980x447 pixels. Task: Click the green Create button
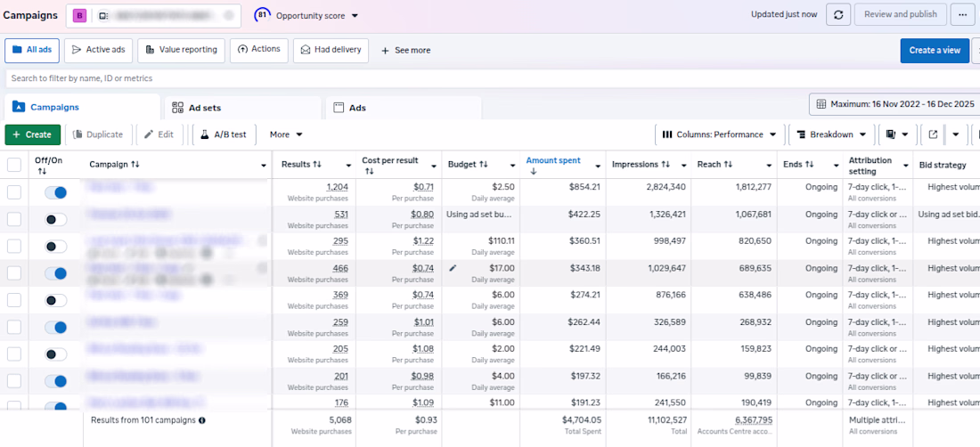point(32,134)
